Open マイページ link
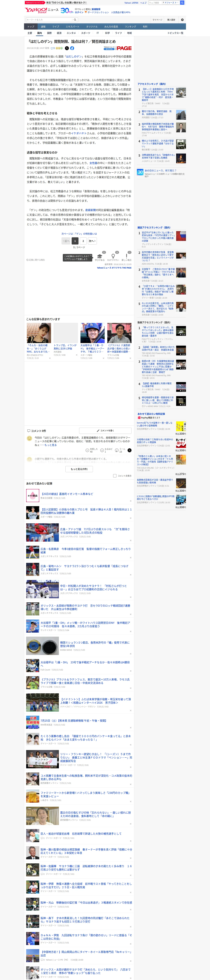Image resolution: width=210 pixels, height=980 pixels. tap(157, 20)
